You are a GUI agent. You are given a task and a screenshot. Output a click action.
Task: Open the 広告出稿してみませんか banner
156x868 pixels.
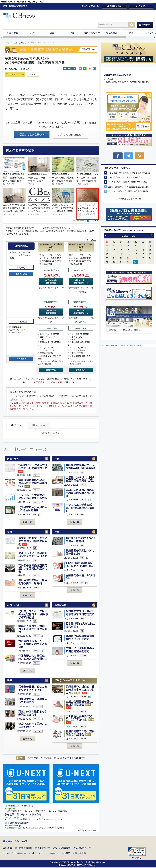(x=128, y=293)
